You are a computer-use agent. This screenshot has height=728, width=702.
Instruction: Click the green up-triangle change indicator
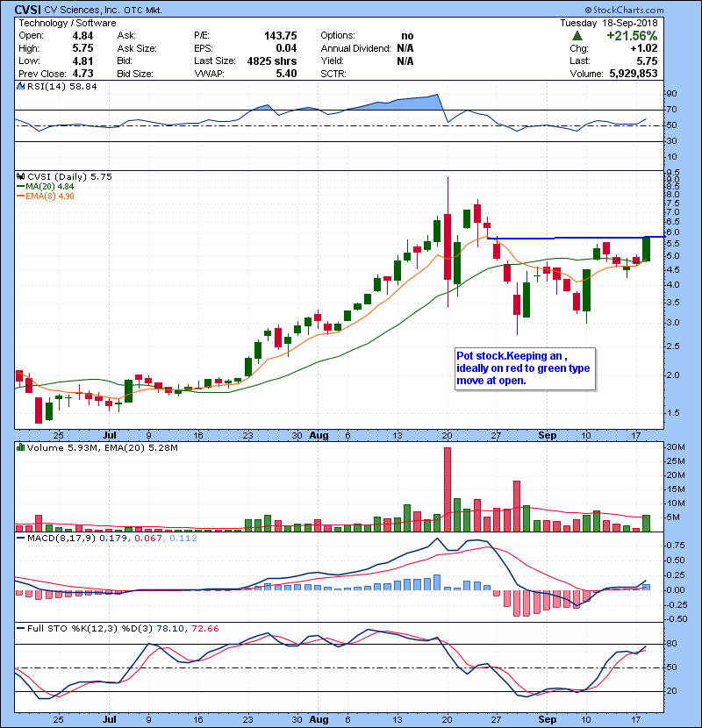click(577, 36)
